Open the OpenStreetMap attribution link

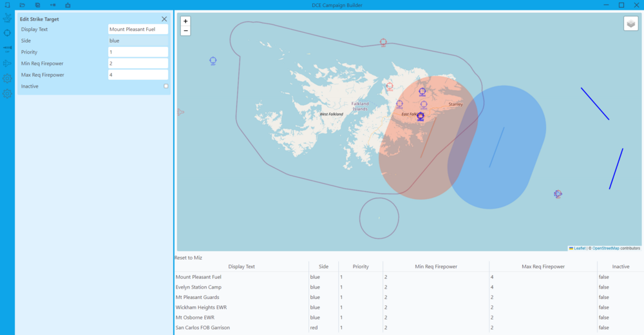click(605, 248)
